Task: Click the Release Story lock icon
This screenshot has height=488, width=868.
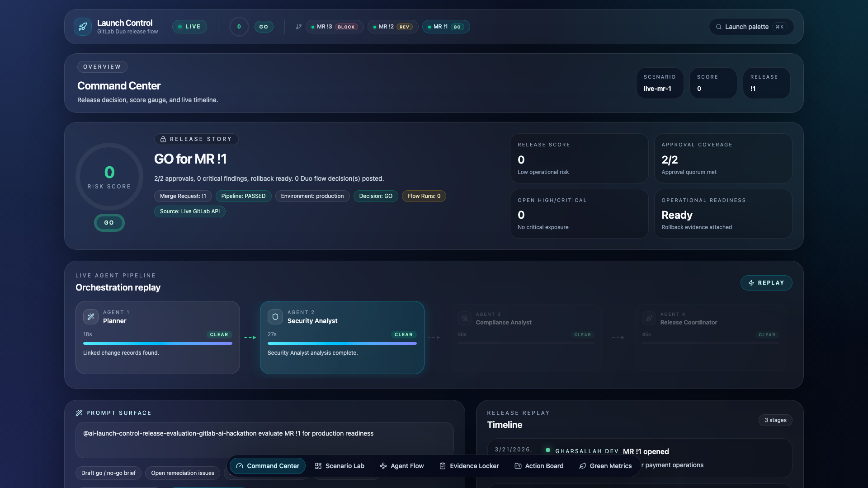Action: point(163,139)
